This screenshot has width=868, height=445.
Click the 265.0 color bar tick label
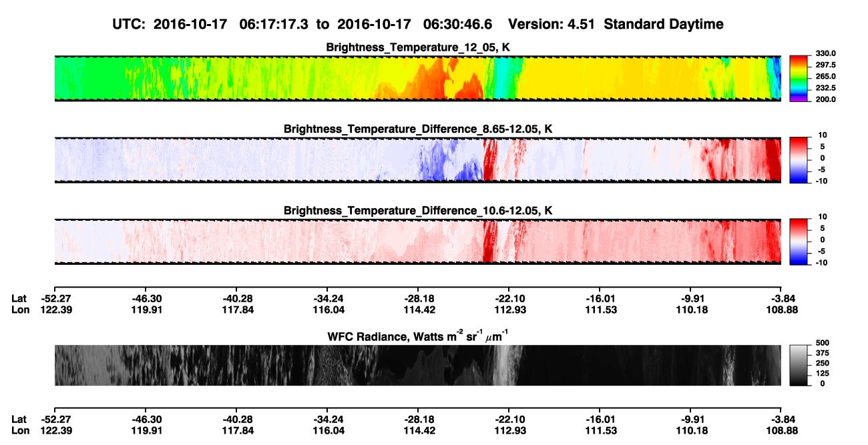point(827,77)
